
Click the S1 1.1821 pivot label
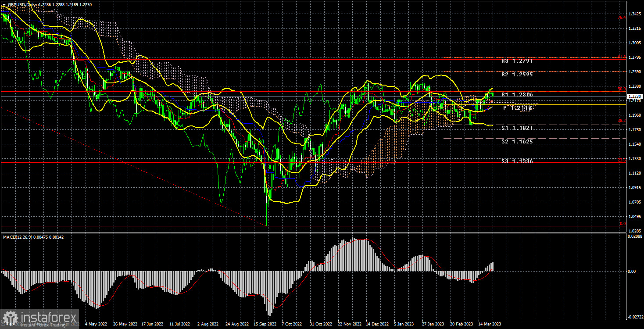[x=517, y=128]
